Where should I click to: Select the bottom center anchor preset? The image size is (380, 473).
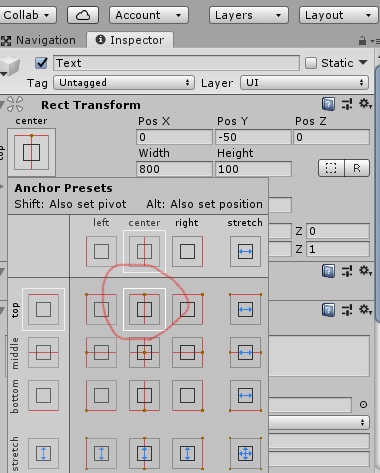click(x=144, y=395)
